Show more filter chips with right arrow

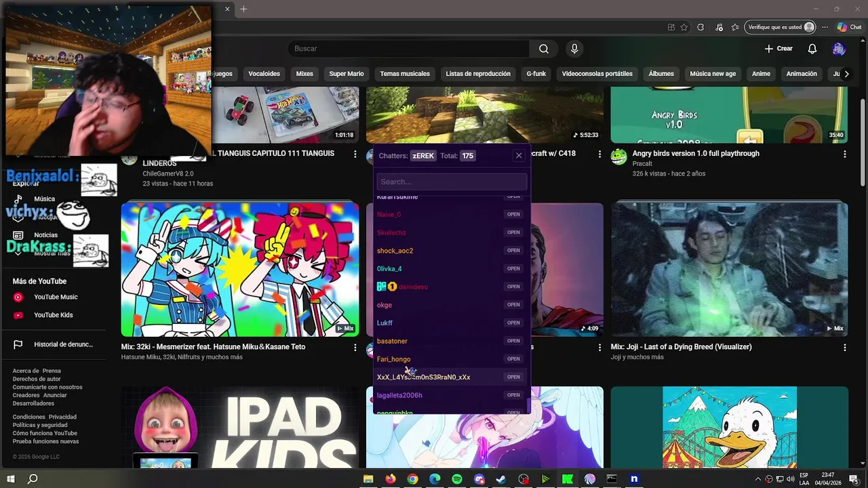click(846, 74)
